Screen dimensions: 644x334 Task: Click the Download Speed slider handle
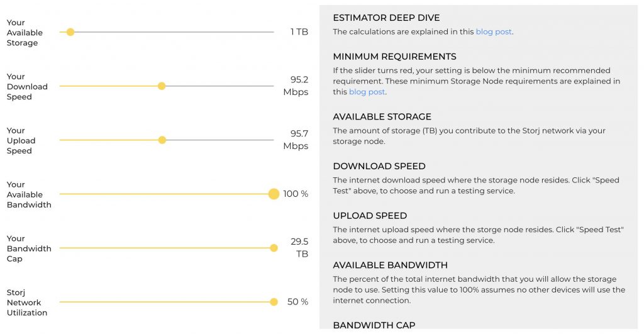[162, 86]
